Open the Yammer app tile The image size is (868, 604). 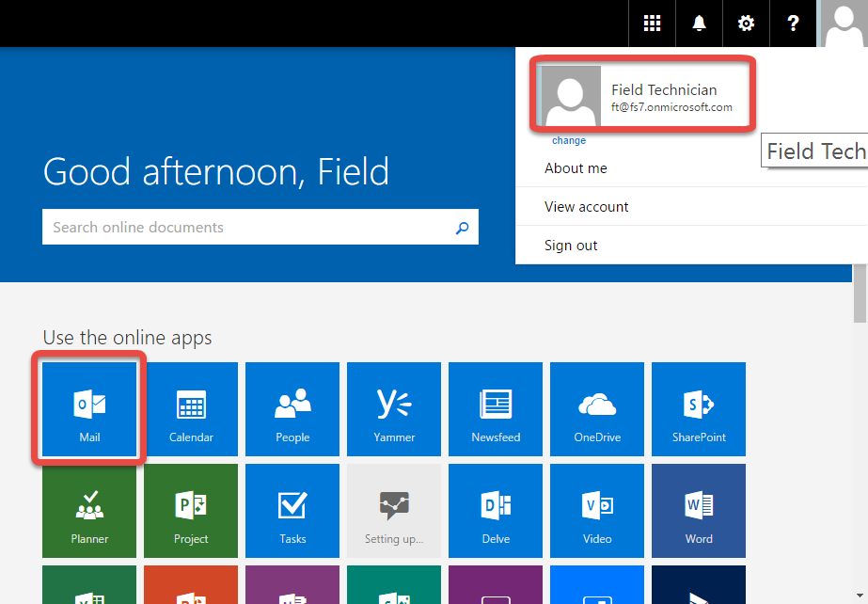coord(394,409)
